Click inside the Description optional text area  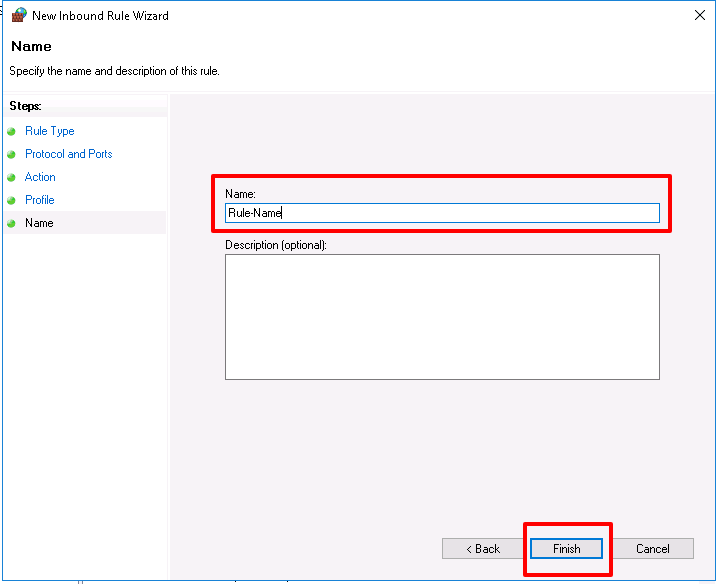click(442, 317)
